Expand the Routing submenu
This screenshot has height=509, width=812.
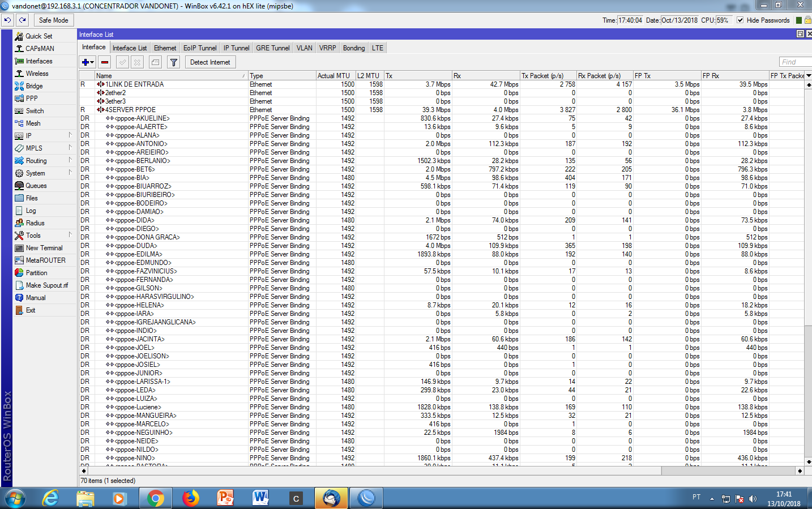coord(44,161)
